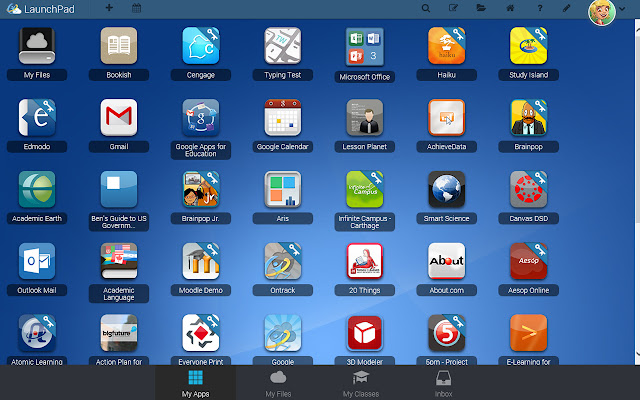Open the Gmail app icon
640x400 pixels.
click(x=119, y=118)
